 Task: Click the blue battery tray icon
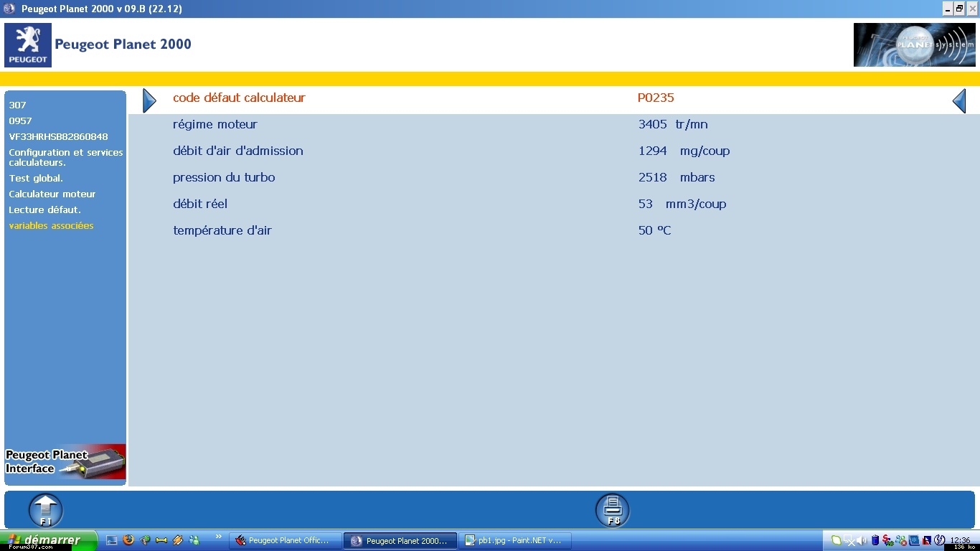(875, 540)
